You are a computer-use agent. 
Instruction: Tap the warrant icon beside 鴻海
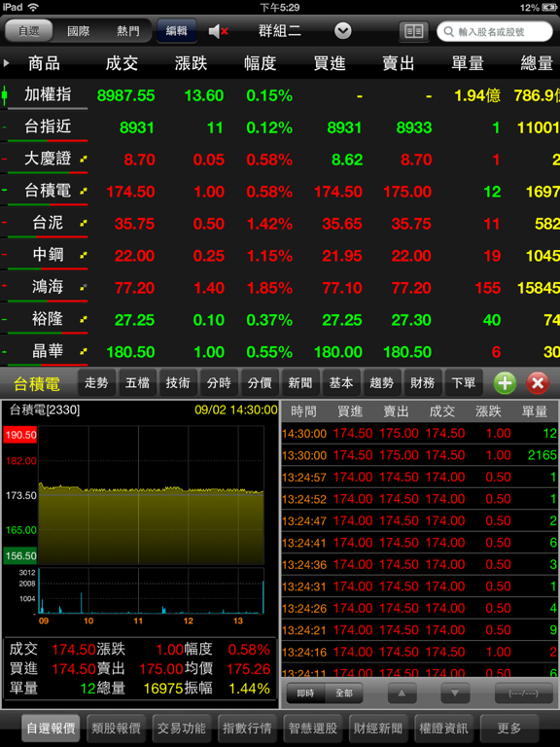[84, 287]
